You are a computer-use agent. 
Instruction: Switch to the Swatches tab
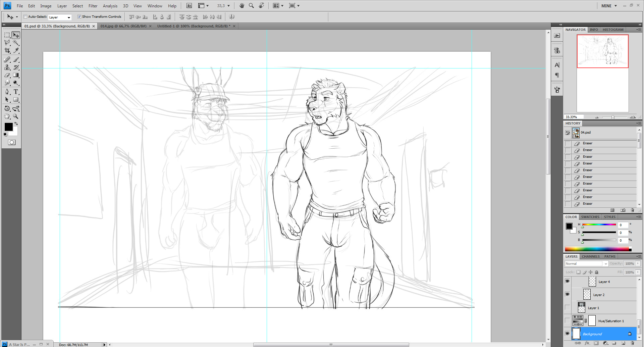(590, 217)
